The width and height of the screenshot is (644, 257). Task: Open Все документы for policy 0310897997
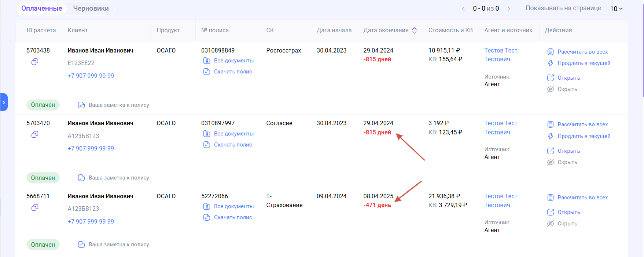(x=233, y=134)
